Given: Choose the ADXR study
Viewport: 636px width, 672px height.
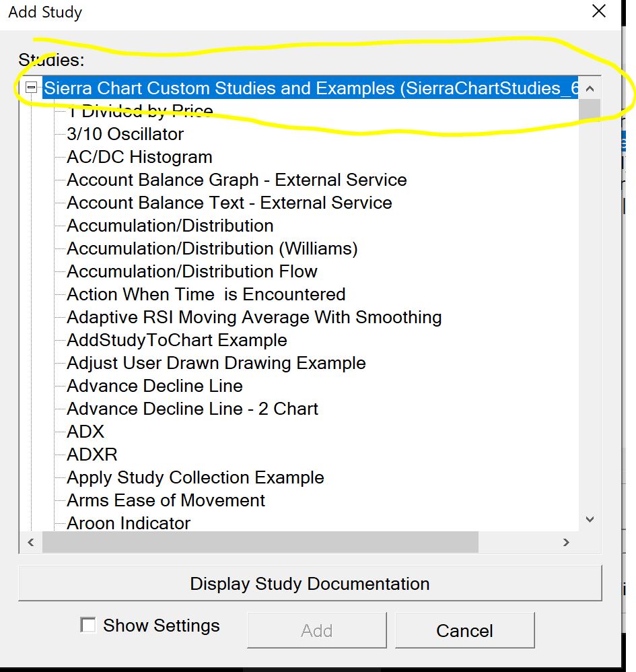Looking at the screenshot, I should tap(92, 455).
